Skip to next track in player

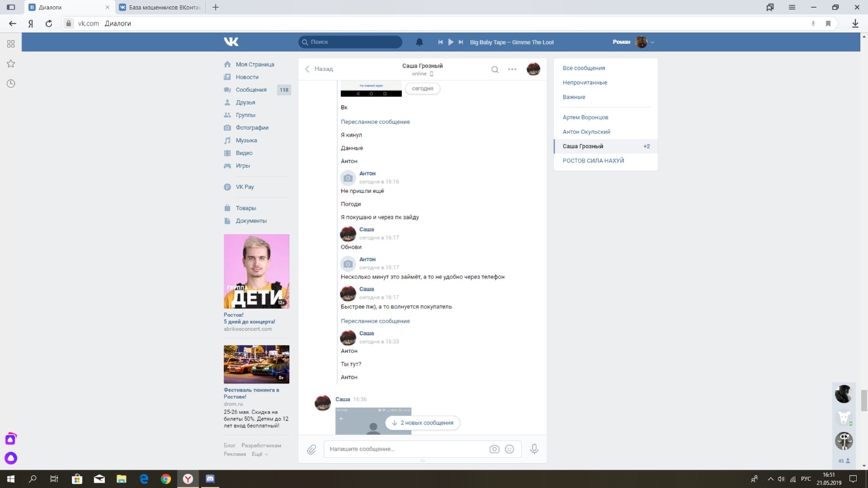[461, 42]
